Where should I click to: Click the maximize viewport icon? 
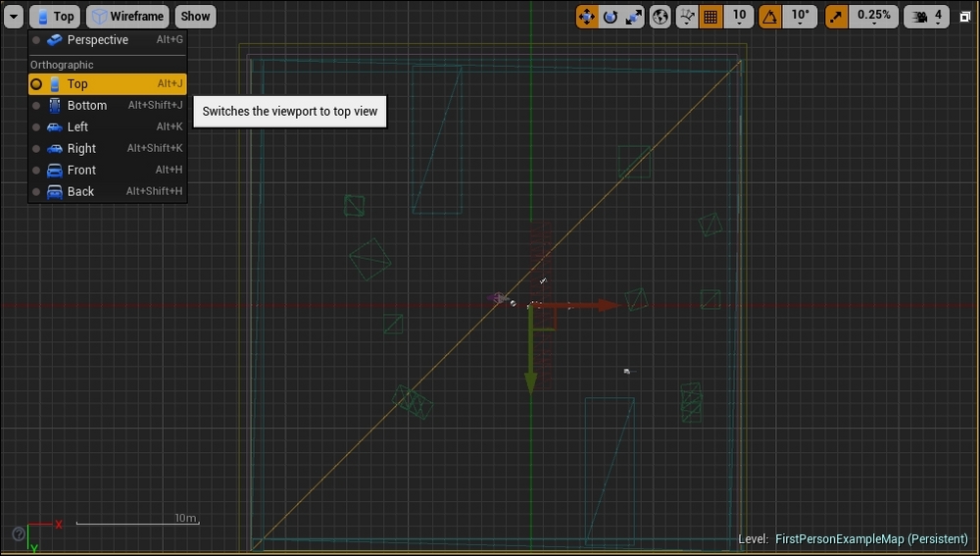pos(964,17)
